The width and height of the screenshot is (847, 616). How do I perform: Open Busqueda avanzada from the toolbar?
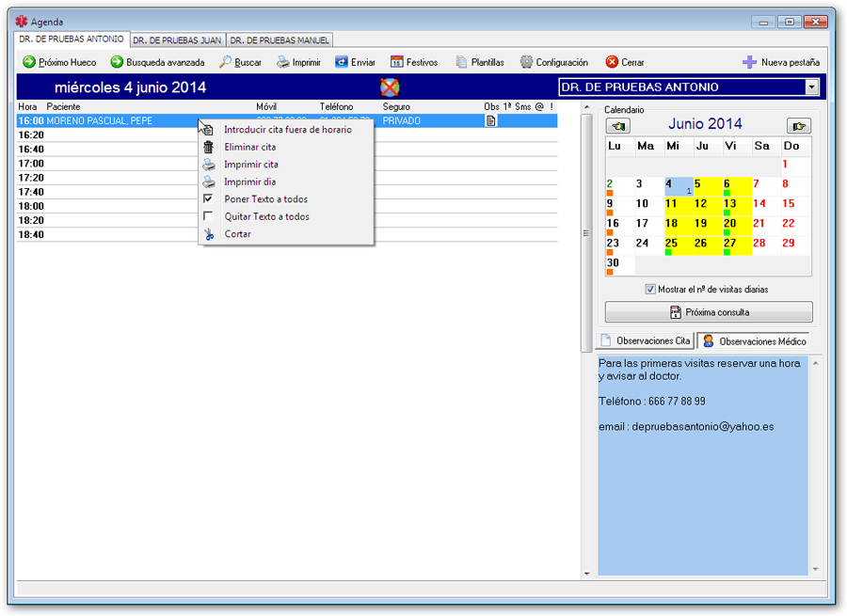[117, 62]
